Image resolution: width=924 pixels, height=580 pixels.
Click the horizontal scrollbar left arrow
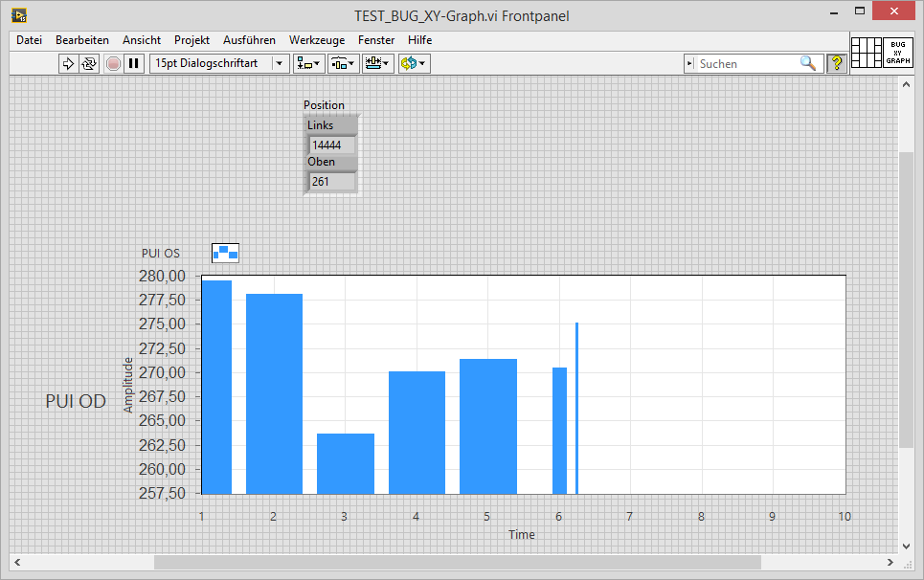pyautogui.click(x=17, y=563)
